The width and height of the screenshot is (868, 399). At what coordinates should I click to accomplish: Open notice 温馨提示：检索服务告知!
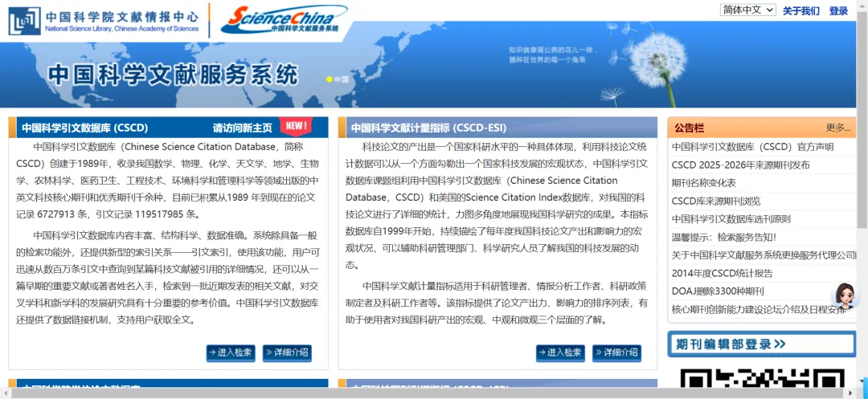(724, 237)
